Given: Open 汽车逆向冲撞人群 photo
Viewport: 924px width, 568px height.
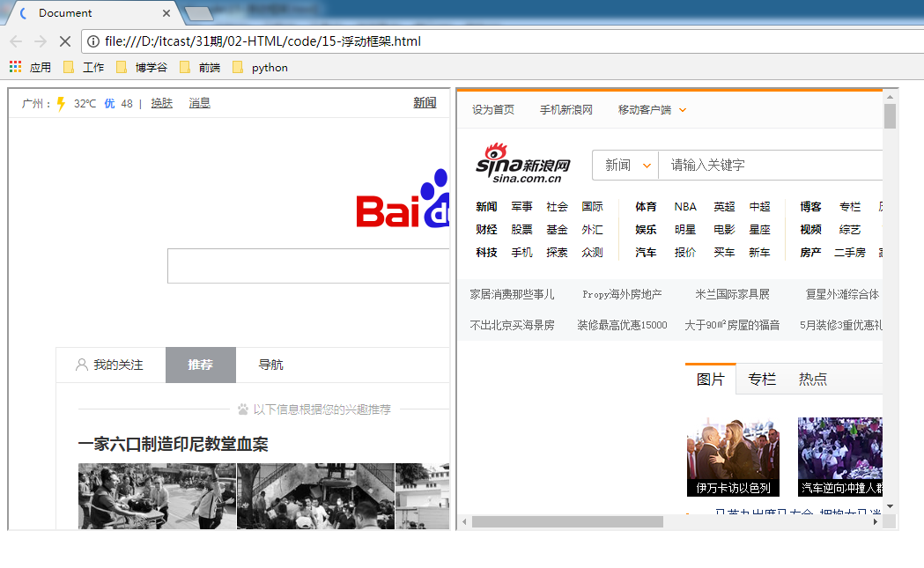Looking at the screenshot, I should coord(840,457).
